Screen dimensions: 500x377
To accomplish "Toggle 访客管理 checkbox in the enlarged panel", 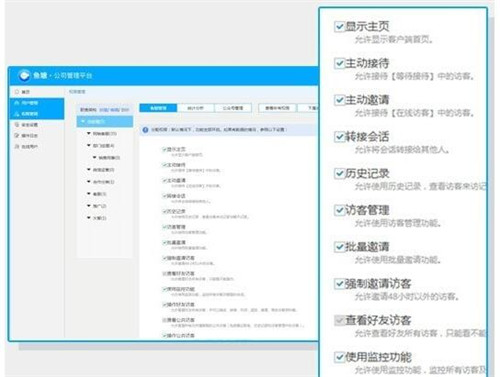I will (339, 210).
